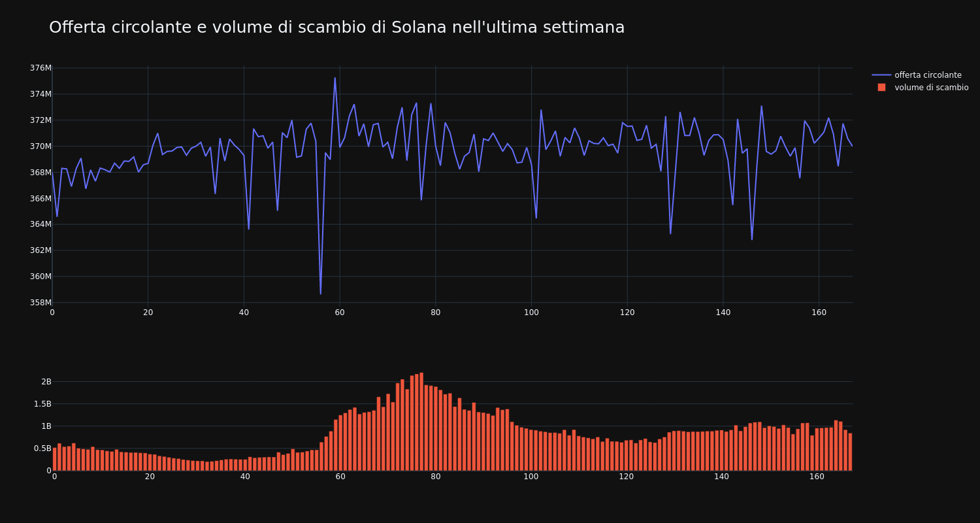Click the 364M y-axis label
980x523 pixels.
tap(41, 224)
